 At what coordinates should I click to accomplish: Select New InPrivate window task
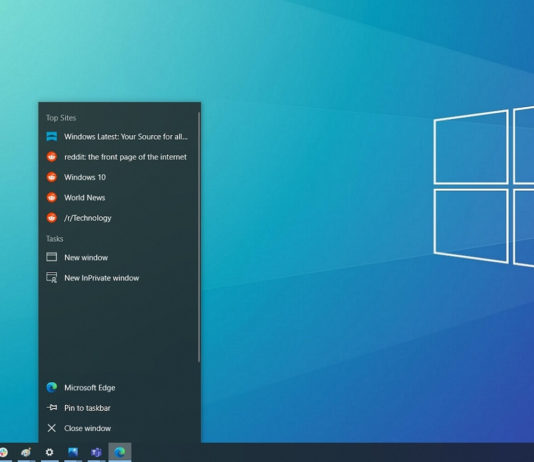120,278
